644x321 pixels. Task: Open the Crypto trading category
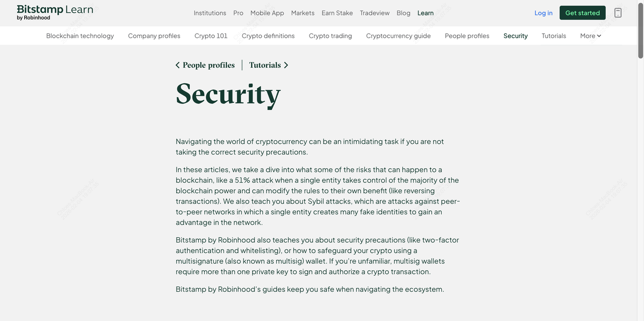coord(330,36)
